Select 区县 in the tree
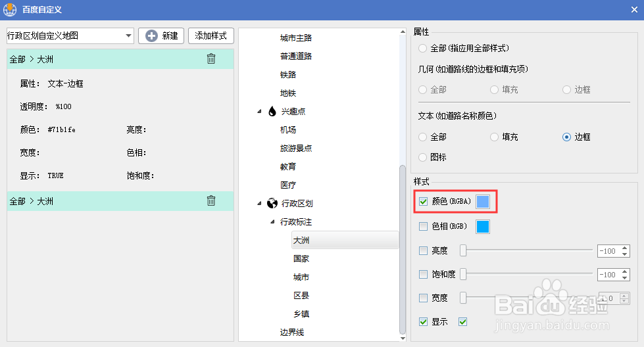The height and width of the screenshot is (347, 644). coord(301,295)
